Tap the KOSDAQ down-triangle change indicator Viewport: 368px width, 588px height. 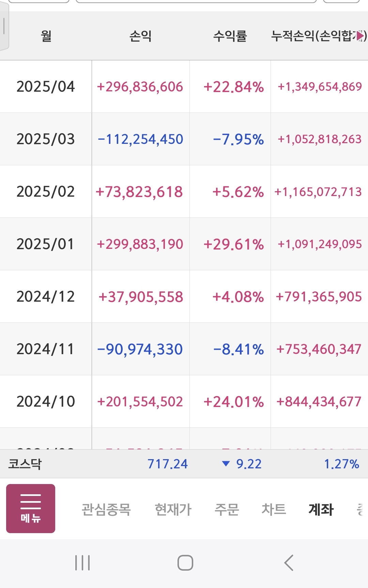click(226, 464)
